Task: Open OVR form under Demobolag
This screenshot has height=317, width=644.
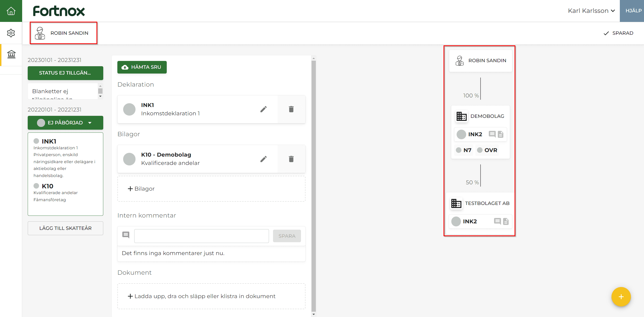Action: pos(487,150)
